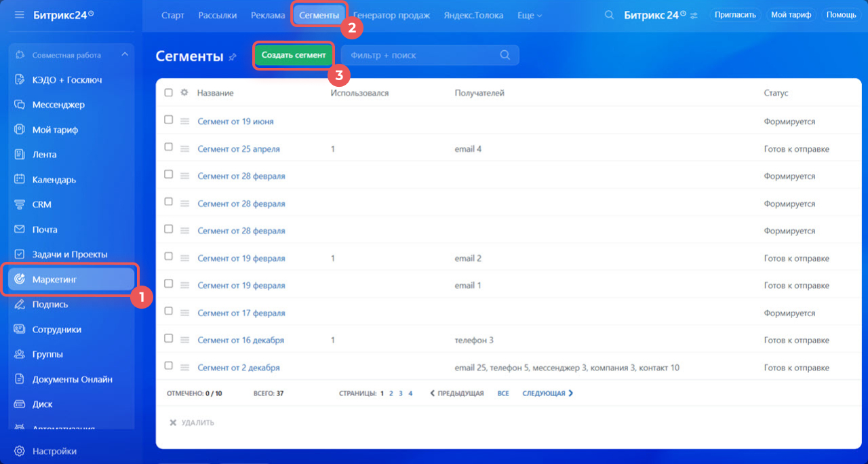
Task: Click the КЭДО + Госключ sidebar icon
Action: pos(20,80)
